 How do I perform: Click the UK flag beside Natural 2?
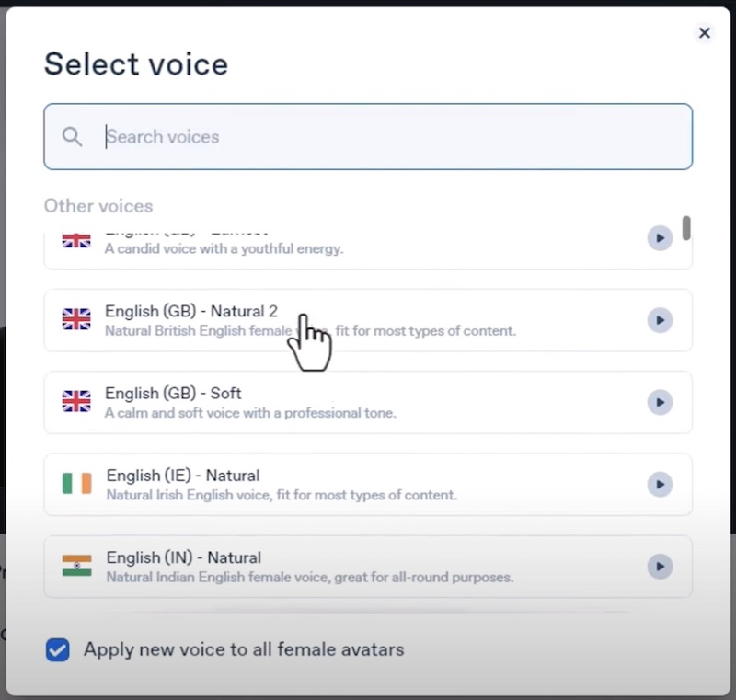point(76,319)
